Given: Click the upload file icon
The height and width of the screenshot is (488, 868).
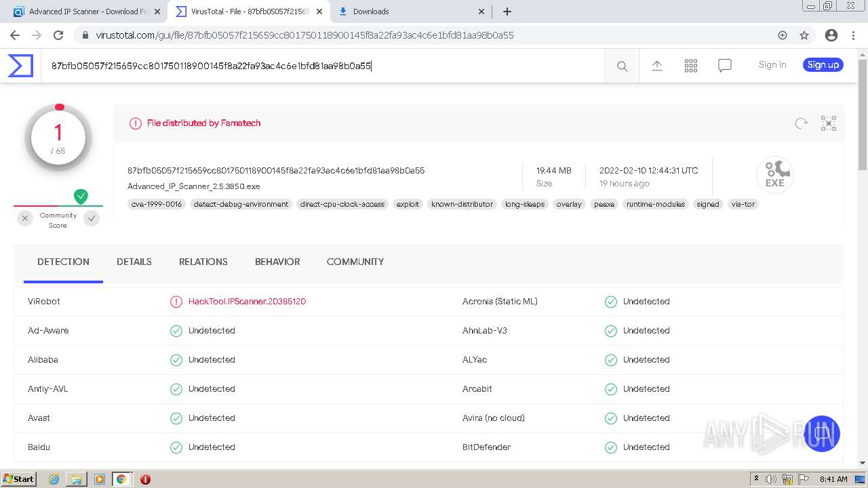Looking at the screenshot, I should coord(656,65).
